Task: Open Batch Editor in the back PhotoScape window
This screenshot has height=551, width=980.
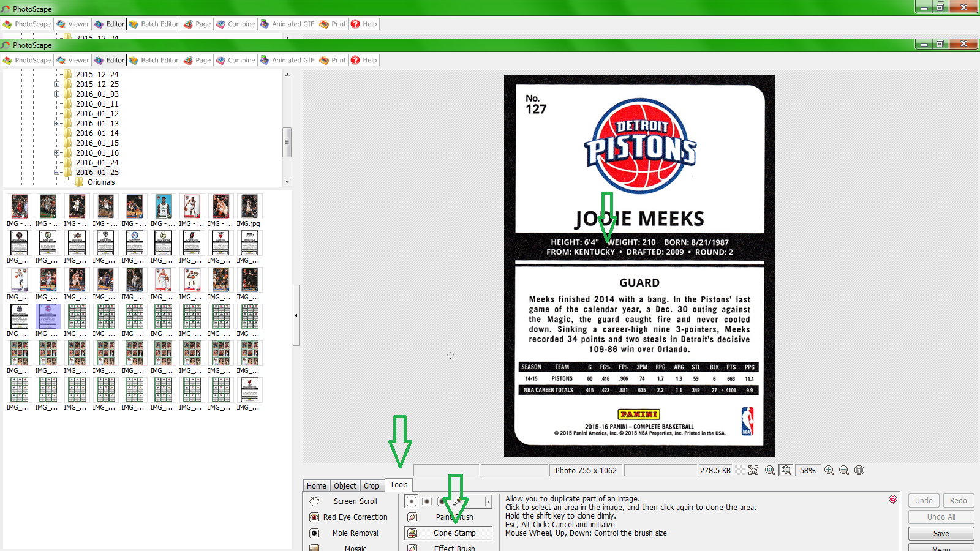Action: pyautogui.click(x=154, y=24)
